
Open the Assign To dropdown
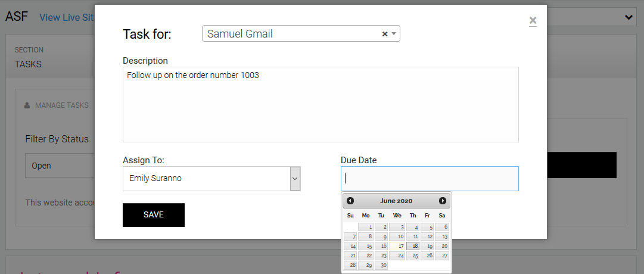point(295,178)
